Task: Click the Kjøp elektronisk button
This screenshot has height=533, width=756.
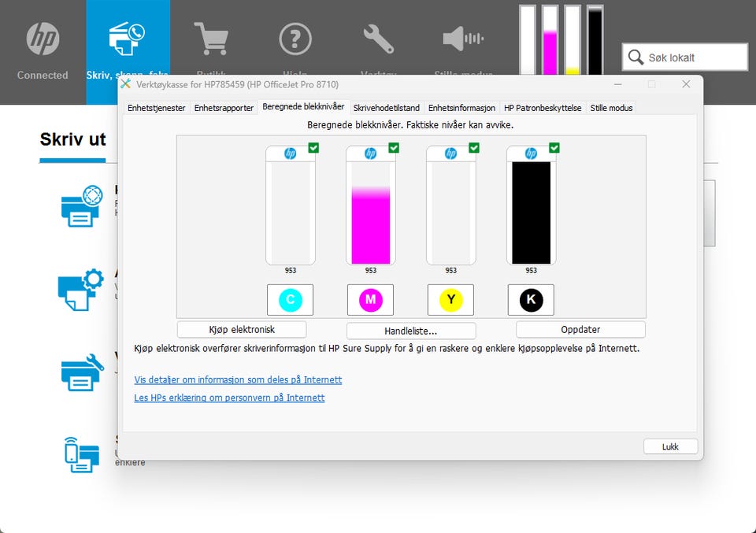Action: 242,330
